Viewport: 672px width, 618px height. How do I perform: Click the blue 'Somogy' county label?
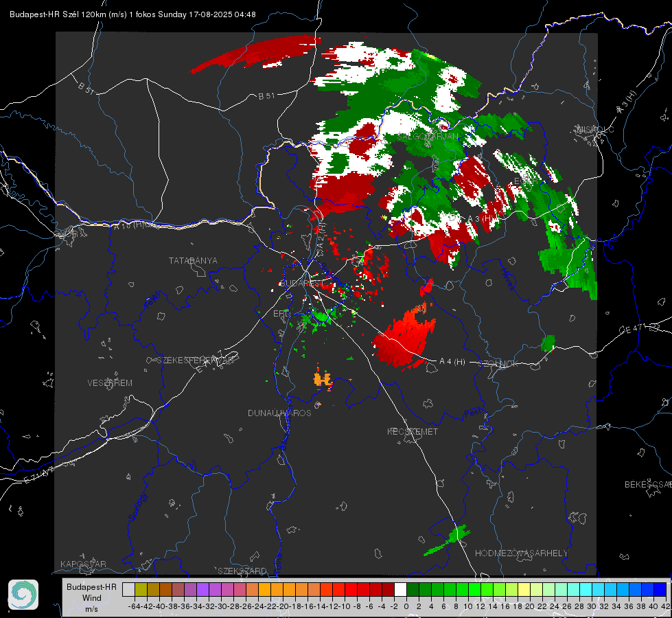click(138, 507)
